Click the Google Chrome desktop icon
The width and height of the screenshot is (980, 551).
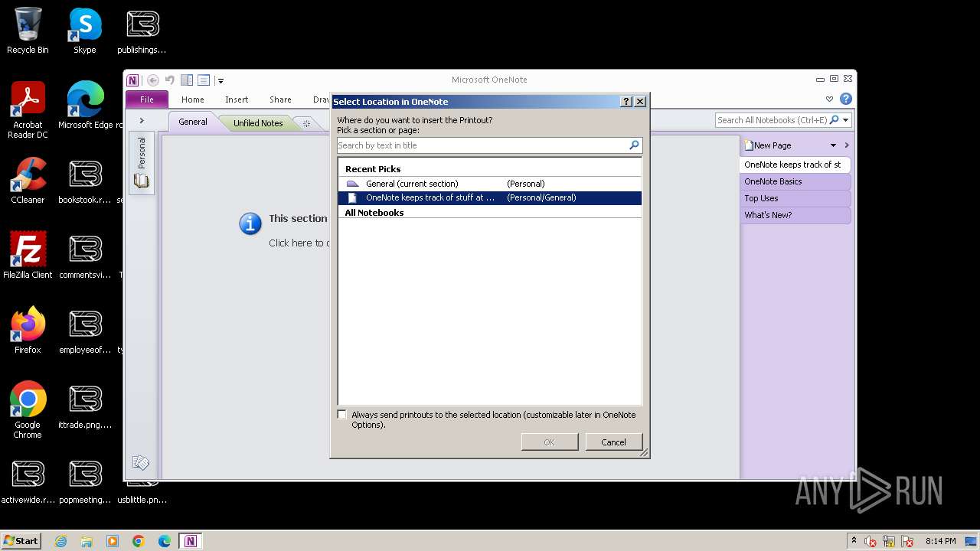(x=28, y=411)
